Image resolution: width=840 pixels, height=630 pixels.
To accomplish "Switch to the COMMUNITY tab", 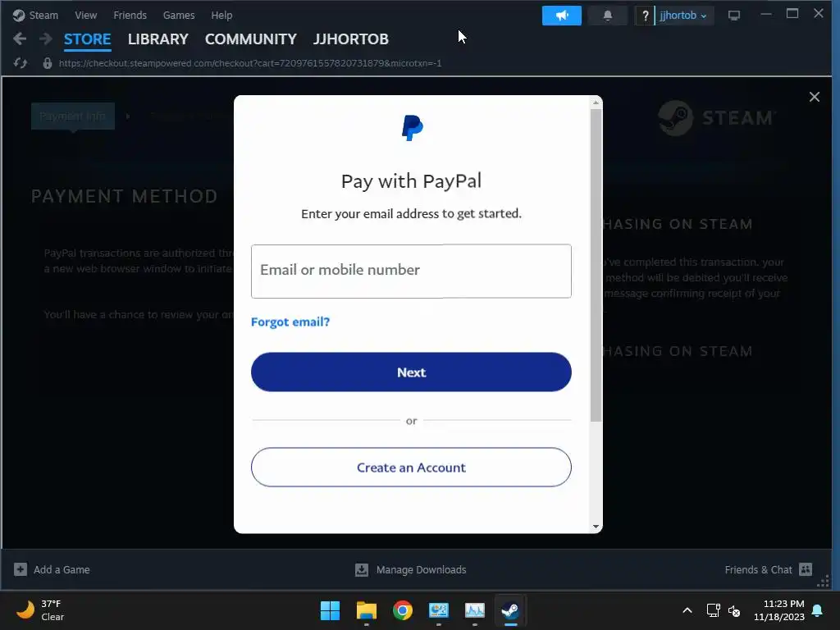I will [251, 39].
